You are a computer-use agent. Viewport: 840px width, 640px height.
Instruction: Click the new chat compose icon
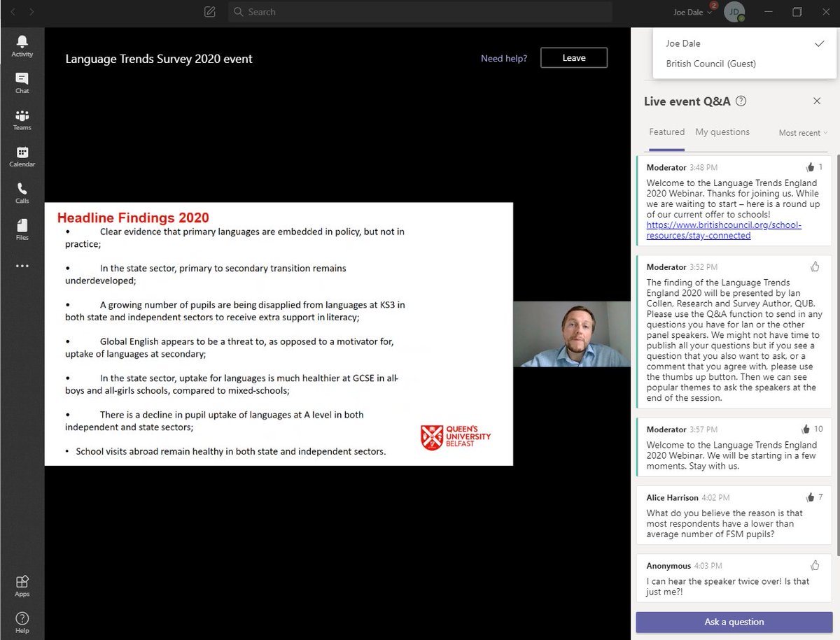tap(210, 12)
